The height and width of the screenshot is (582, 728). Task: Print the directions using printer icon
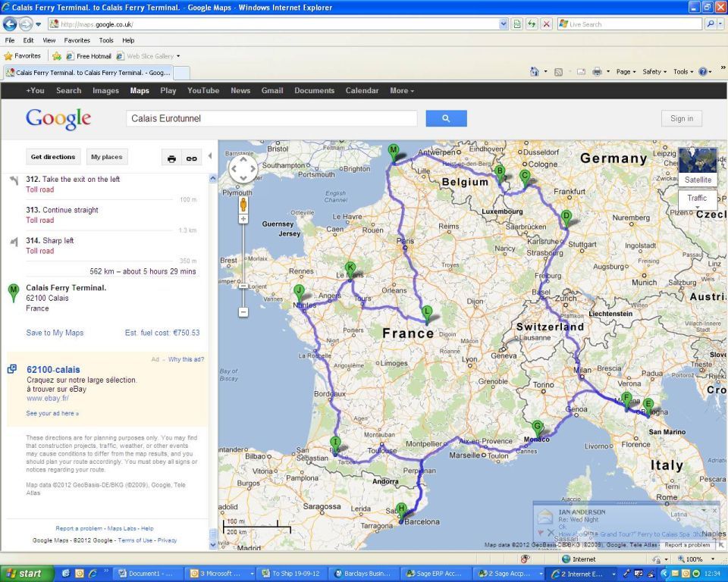pos(171,158)
